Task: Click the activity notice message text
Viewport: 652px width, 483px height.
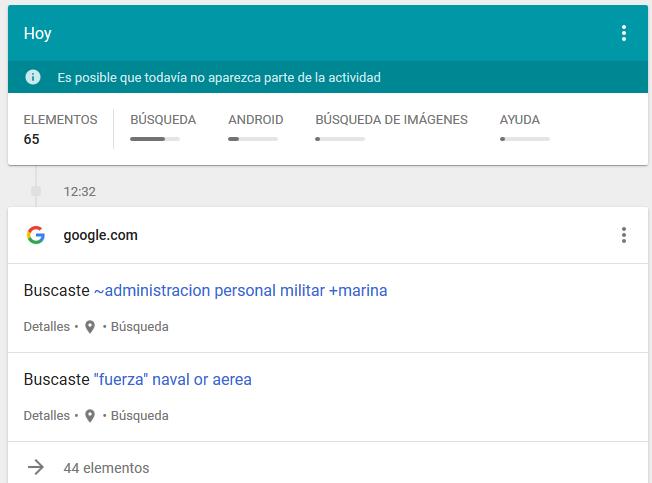Action: 219,78
